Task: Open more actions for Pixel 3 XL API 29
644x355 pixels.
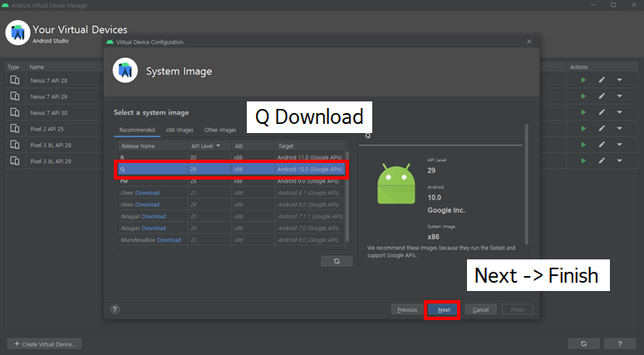Action: (619, 160)
